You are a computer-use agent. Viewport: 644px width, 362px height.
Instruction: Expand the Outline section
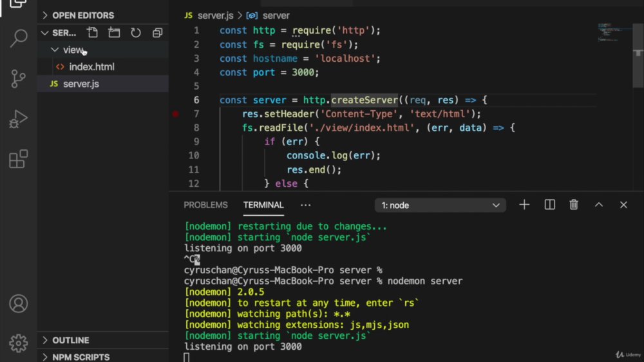pos(102,340)
